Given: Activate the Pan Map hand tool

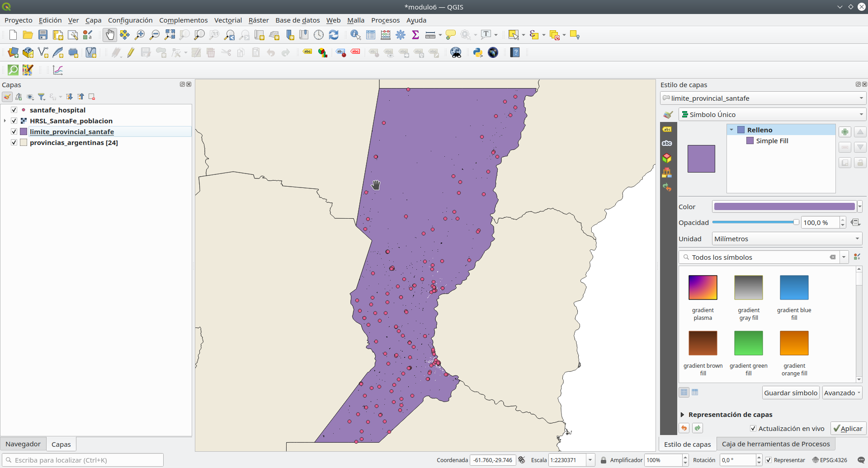Looking at the screenshot, I should [110, 35].
